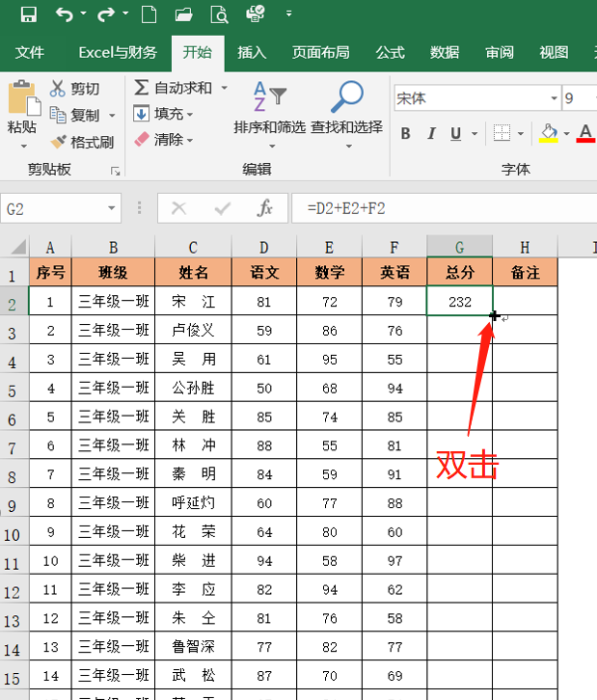The height and width of the screenshot is (700, 597).
Task: Click in the formula bar =D2+E2+F2
Action: click(445, 208)
